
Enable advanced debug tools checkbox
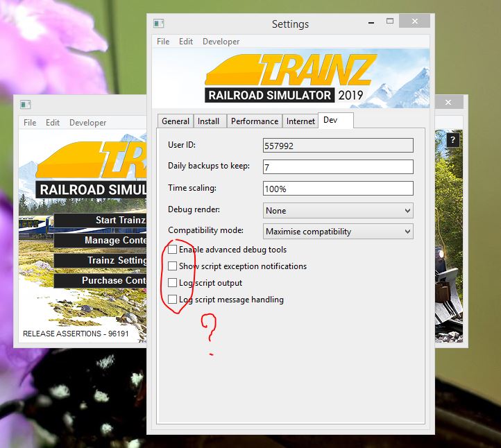pos(172,250)
